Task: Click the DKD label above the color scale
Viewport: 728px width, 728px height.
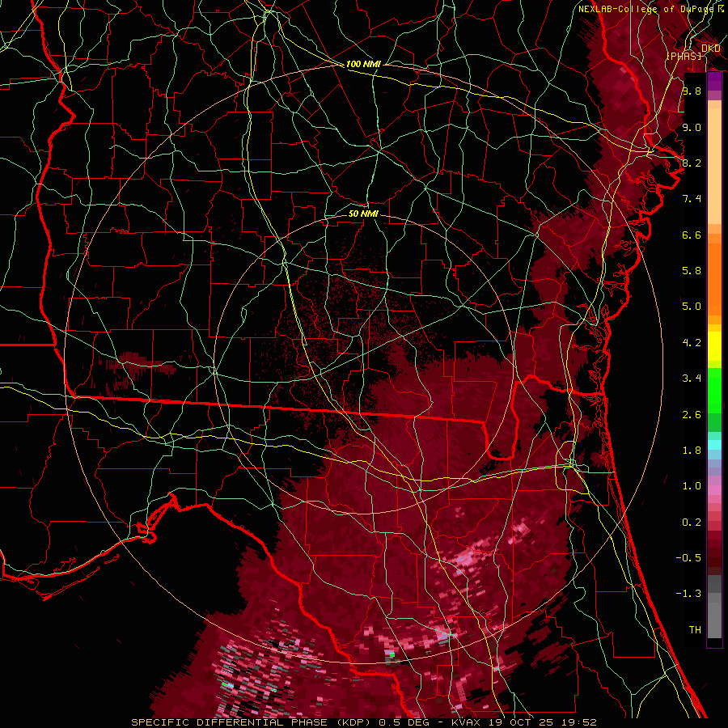Action: coord(710,49)
